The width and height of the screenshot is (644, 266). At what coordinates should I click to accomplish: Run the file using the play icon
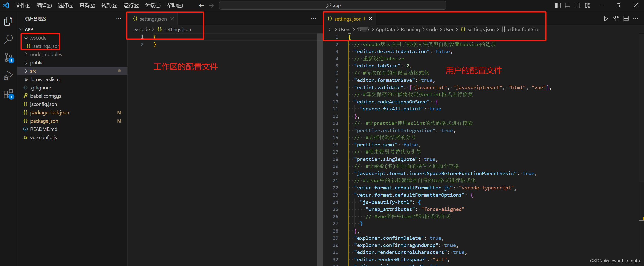pos(606,19)
